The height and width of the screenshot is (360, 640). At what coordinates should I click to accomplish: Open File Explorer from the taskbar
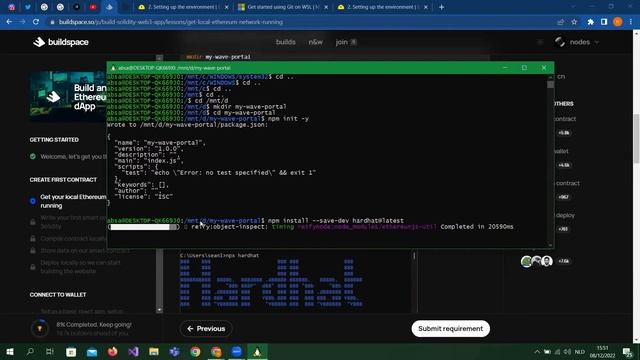(x=154, y=352)
